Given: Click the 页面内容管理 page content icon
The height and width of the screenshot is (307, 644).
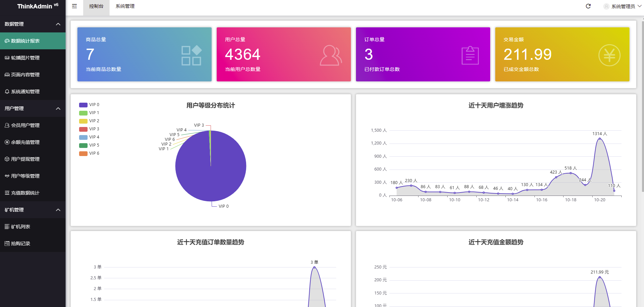Looking at the screenshot, I should point(7,75).
